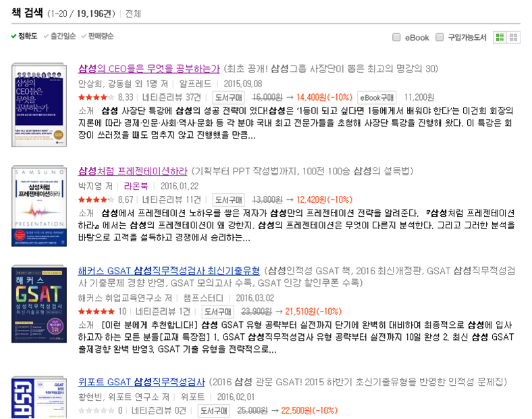The width and height of the screenshot is (532, 419).
Task: Click 네티즌리뷰 11건 review count
Action: click(171, 199)
